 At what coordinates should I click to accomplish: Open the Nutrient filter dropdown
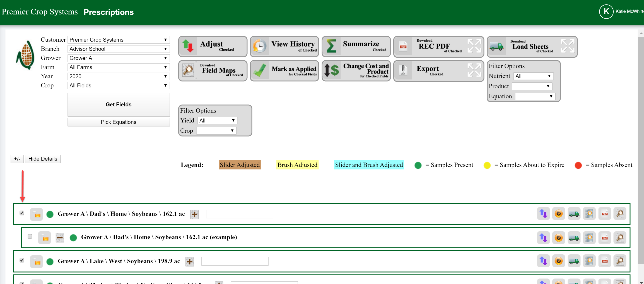[x=533, y=76]
